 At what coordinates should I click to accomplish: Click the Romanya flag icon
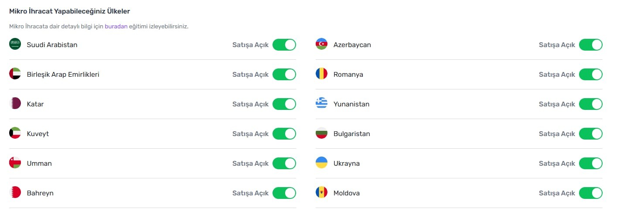tap(321, 74)
